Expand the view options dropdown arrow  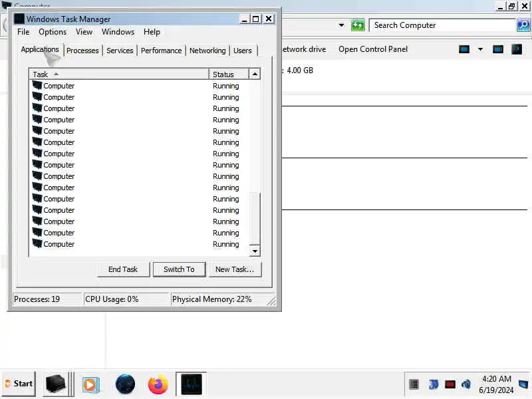(x=480, y=49)
